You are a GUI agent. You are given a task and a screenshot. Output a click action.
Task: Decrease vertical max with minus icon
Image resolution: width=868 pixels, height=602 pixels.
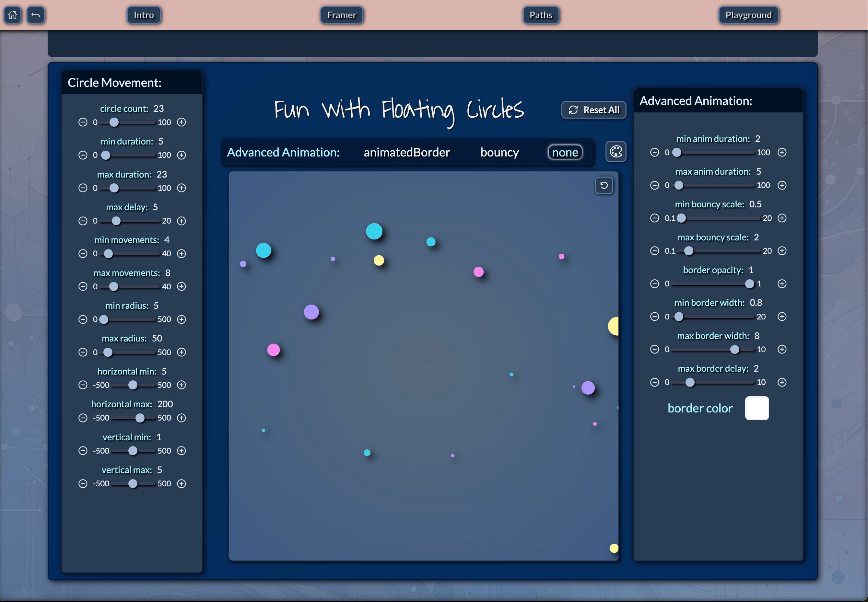[x=83, y=483]
